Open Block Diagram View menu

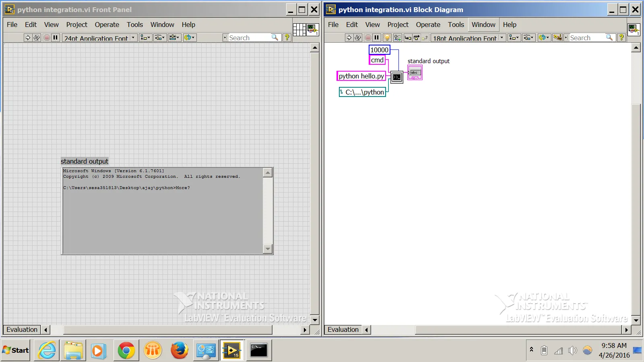(x=372, y=25)
